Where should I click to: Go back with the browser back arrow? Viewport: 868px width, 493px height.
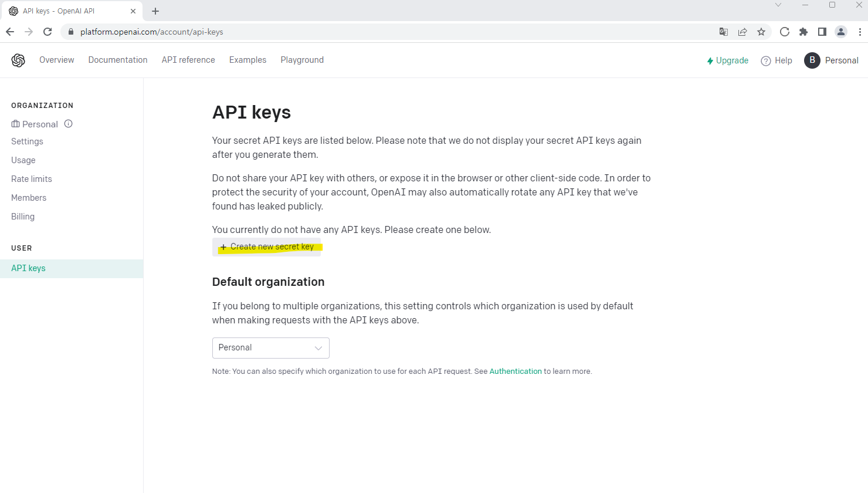(x=10, y=32)
